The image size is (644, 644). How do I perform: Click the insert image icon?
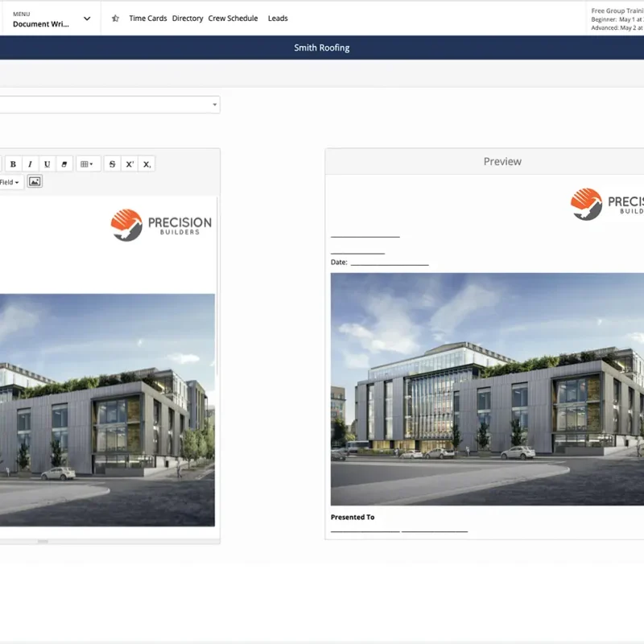(35, 182)
